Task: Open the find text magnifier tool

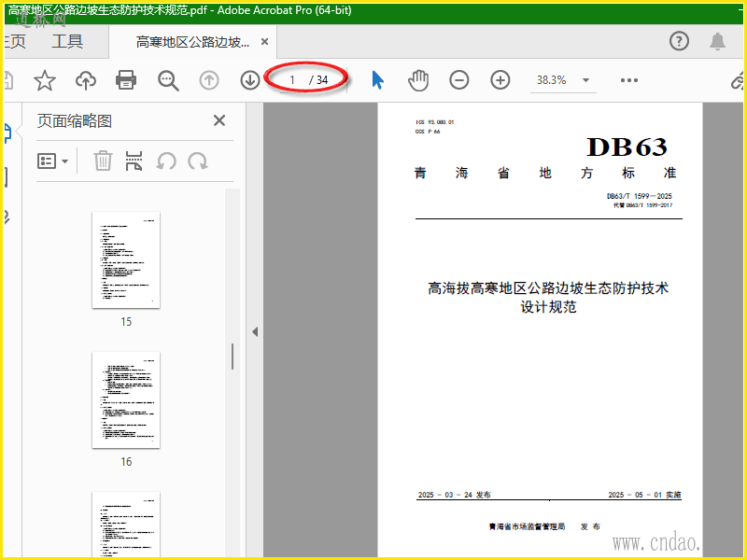Action: [168, 80]
